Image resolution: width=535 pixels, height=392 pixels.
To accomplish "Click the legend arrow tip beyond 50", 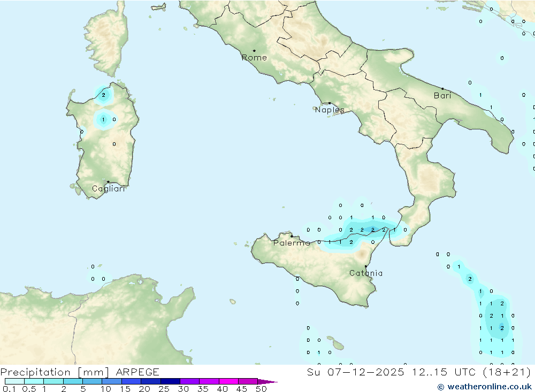I will [x=268, y=382].
